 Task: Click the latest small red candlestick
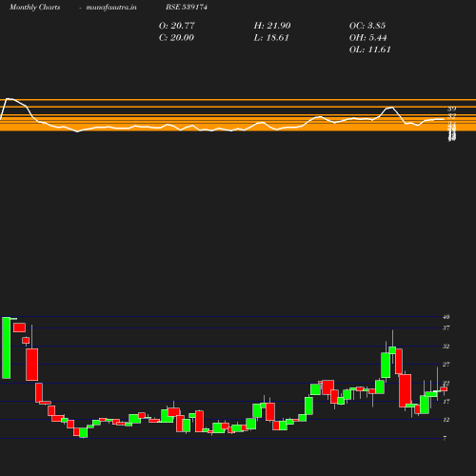click(444, 389)
